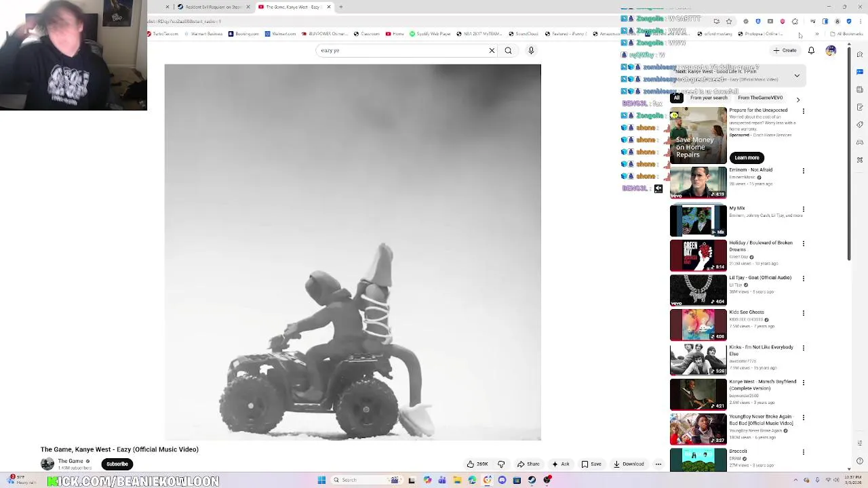Open Steam from the taskbar
This screenshot has width=868, height=488.
pyautogui.click(x=532, y=480)
